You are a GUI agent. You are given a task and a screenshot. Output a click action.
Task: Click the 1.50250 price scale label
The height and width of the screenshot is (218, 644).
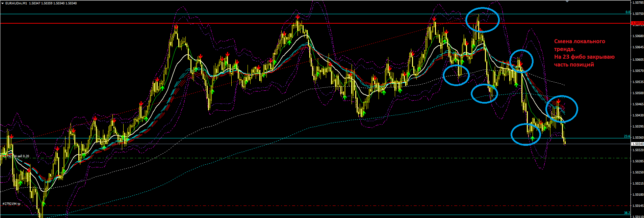click(x=638, y=172)
